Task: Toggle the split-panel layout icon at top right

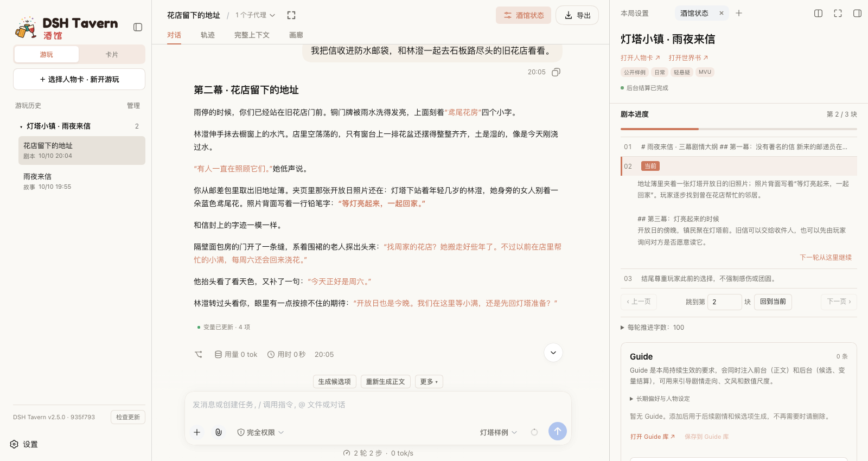Action: pos(819,14)
